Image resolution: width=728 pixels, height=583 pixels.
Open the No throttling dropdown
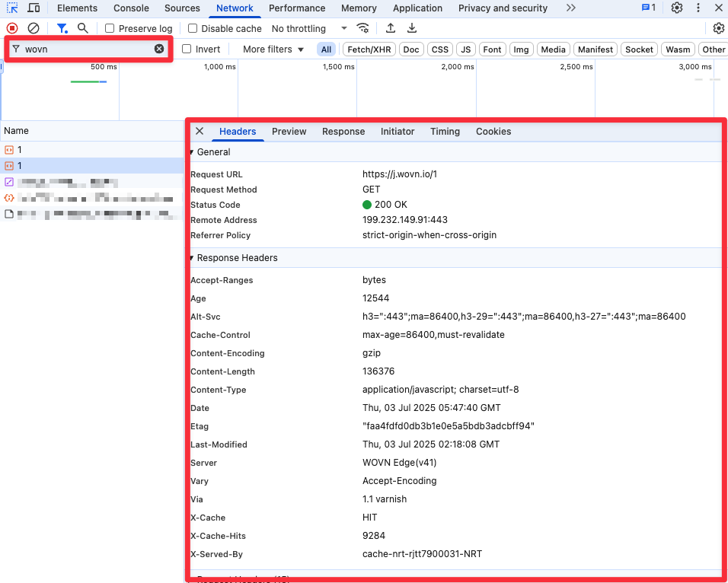tap(309, 29)
